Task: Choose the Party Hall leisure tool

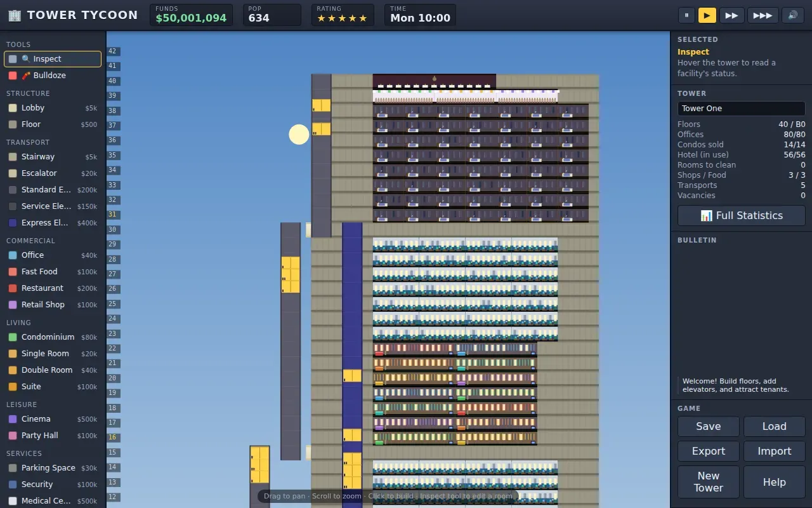Action: pos(53,436)
